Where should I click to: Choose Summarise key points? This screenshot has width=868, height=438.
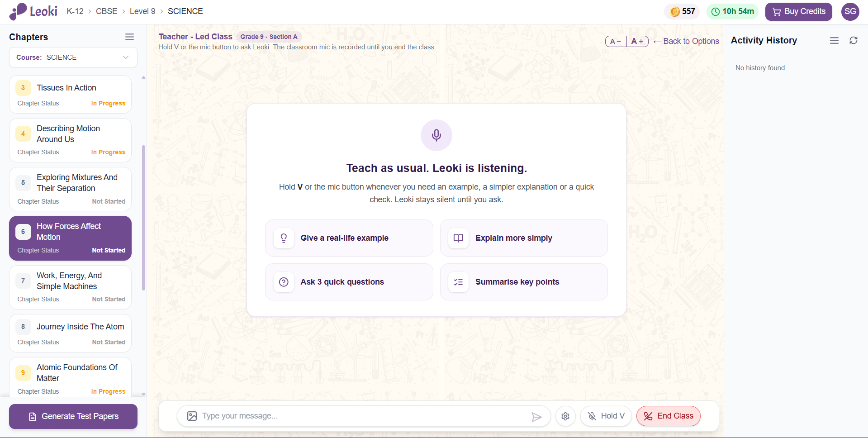[x=524, y=282]
